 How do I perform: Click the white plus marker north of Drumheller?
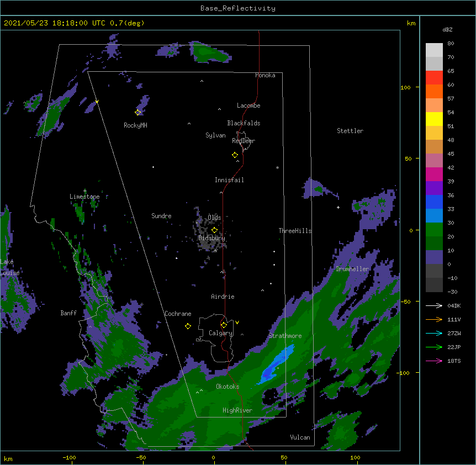click(x=338, y=207)
